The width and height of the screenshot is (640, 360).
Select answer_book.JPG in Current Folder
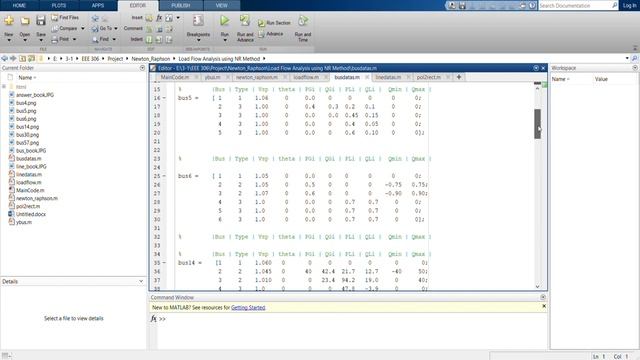click(x=35, y=95)
